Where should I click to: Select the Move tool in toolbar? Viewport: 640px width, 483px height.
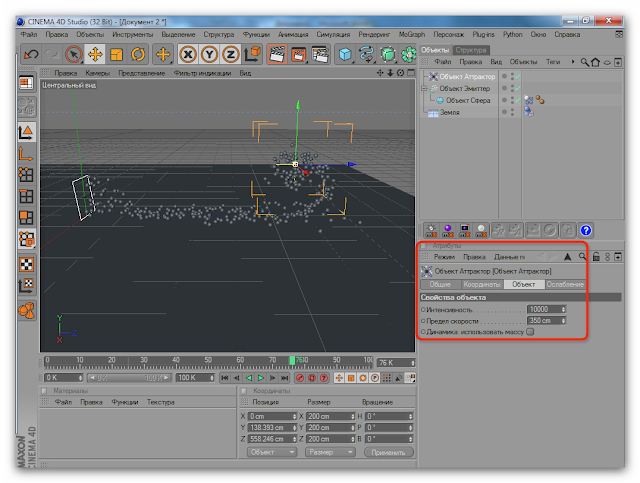[x=95, y=54]
